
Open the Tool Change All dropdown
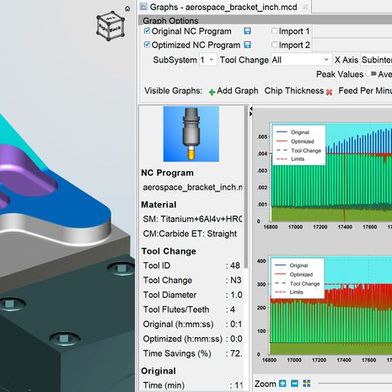(301, 60)
